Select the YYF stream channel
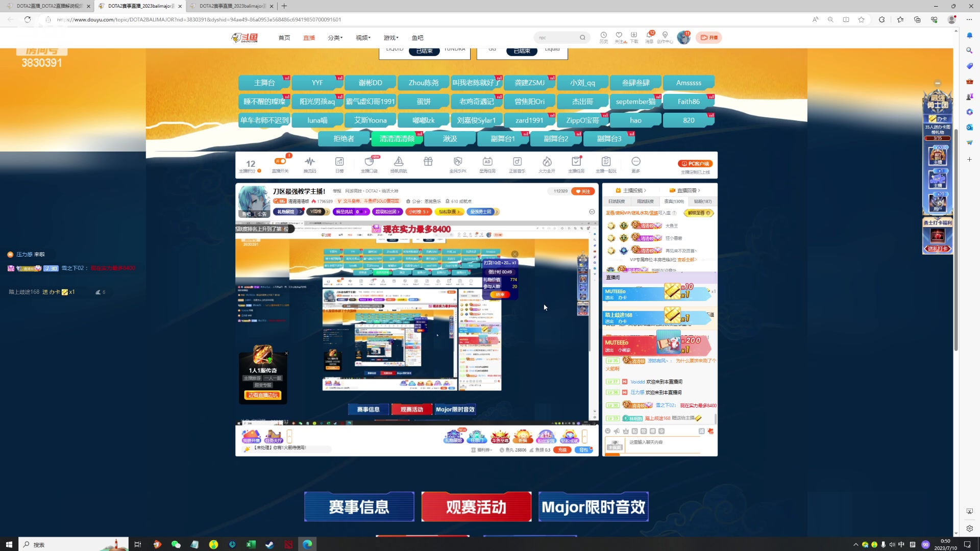 point(317,83)
